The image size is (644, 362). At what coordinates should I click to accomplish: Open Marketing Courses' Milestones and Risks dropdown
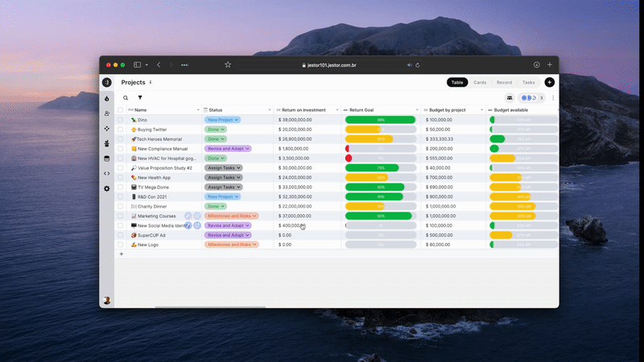(x=232, y=216)
